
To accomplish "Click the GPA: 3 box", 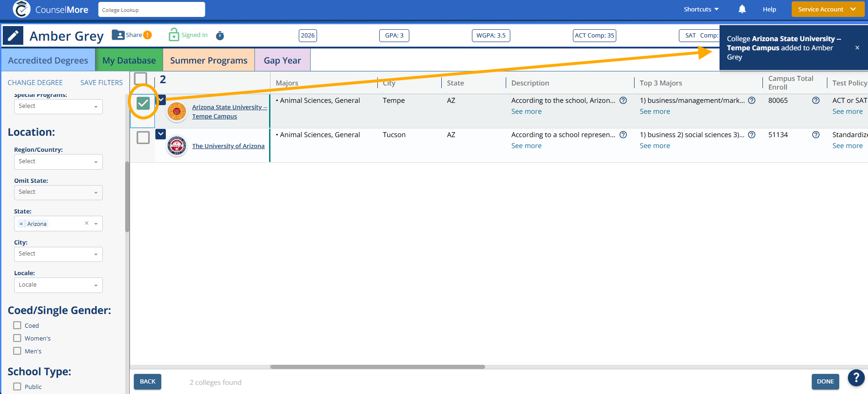I will [x=394, y=35].
